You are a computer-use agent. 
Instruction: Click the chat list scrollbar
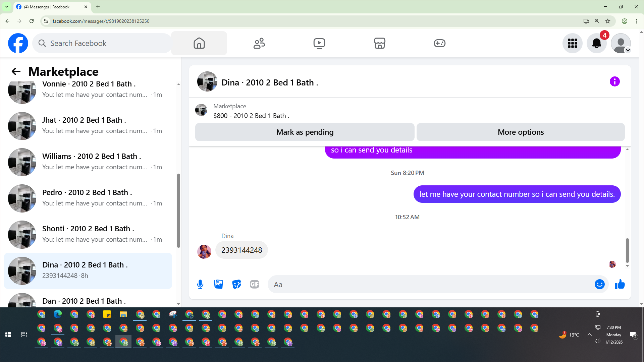pos(178,210)
